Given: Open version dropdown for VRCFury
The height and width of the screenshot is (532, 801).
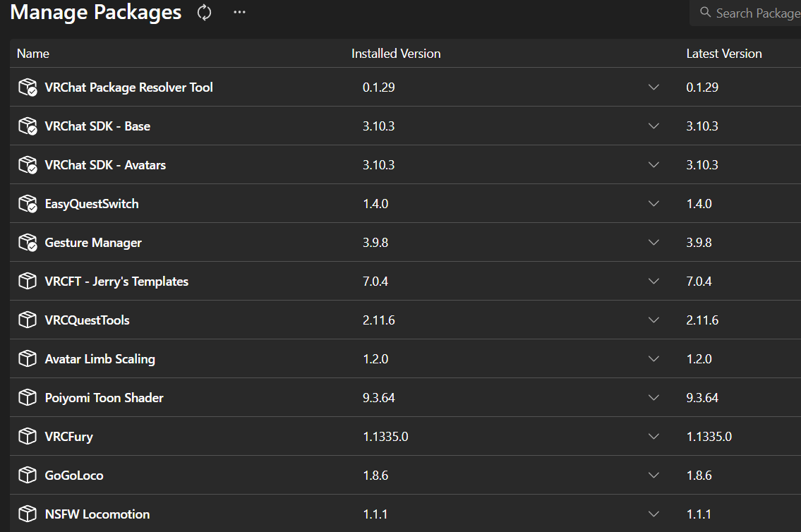Looking at the screenshot, I should (x=654, y=437).
